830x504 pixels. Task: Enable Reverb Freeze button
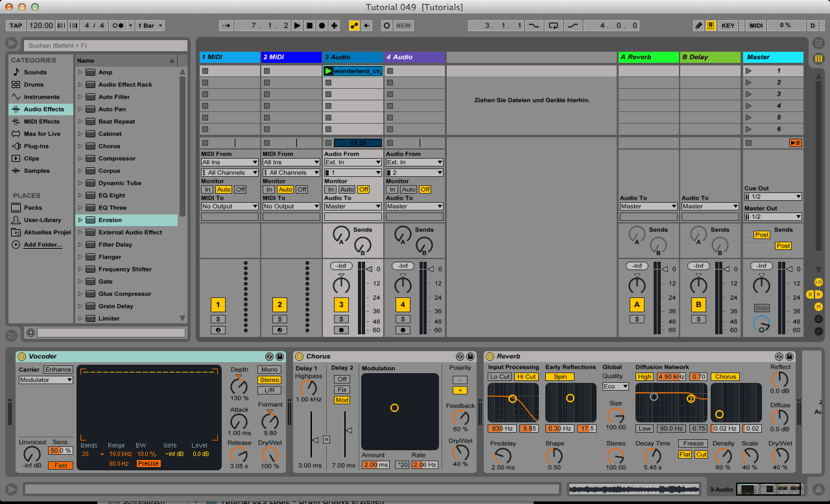click(693, 444)
